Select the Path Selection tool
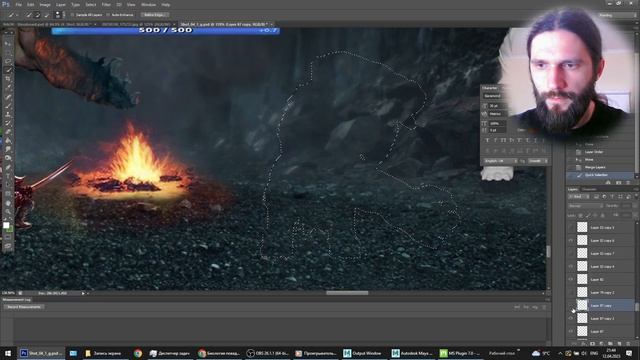This screenshot has width=640, height=360. (8, 185)
